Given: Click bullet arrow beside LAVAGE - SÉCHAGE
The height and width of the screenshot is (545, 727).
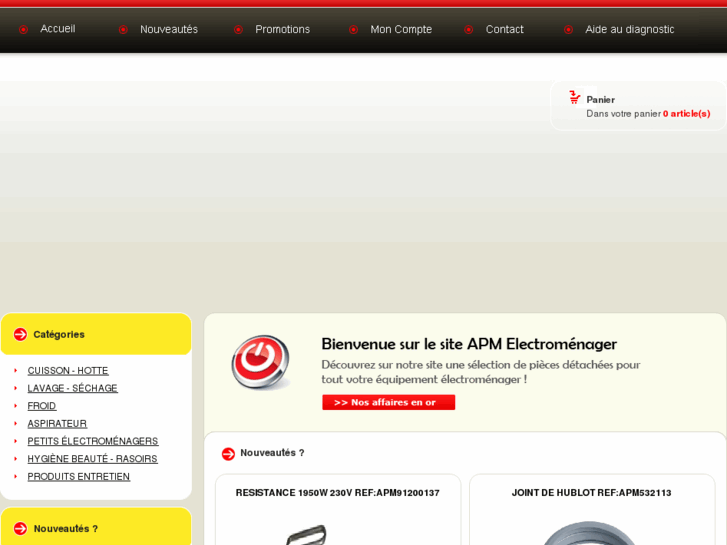Looking at the screenshot, I should coord(16,388).
